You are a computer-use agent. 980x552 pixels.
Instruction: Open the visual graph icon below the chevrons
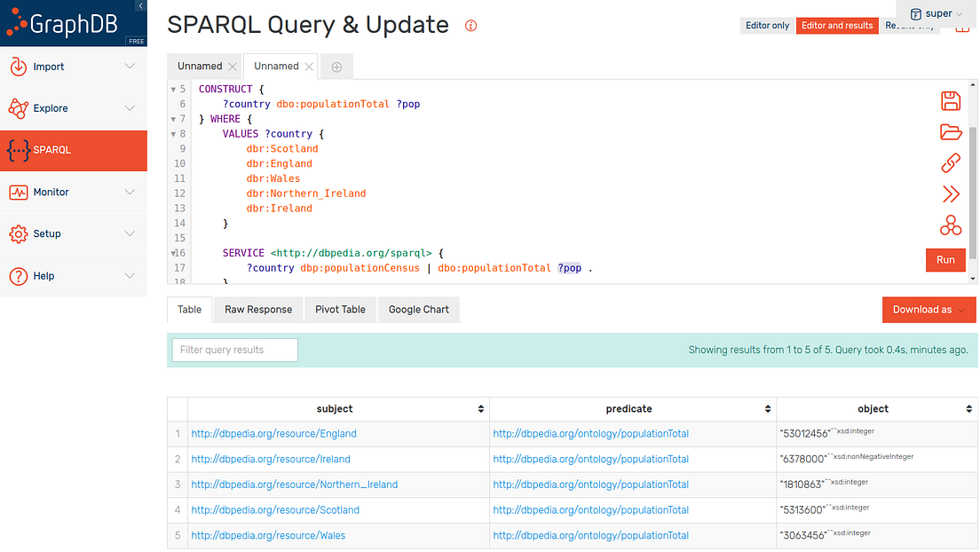(x=951, y=225)
